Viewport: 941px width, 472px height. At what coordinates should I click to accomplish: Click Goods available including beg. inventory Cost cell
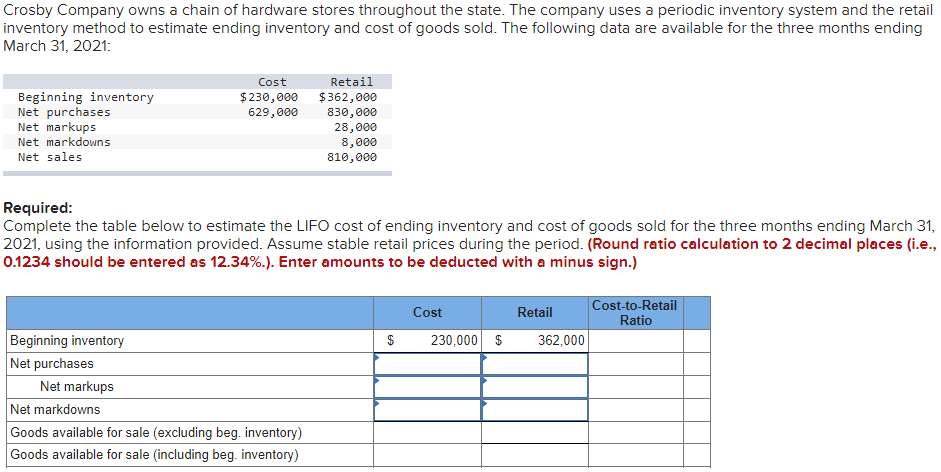[427, 455]
